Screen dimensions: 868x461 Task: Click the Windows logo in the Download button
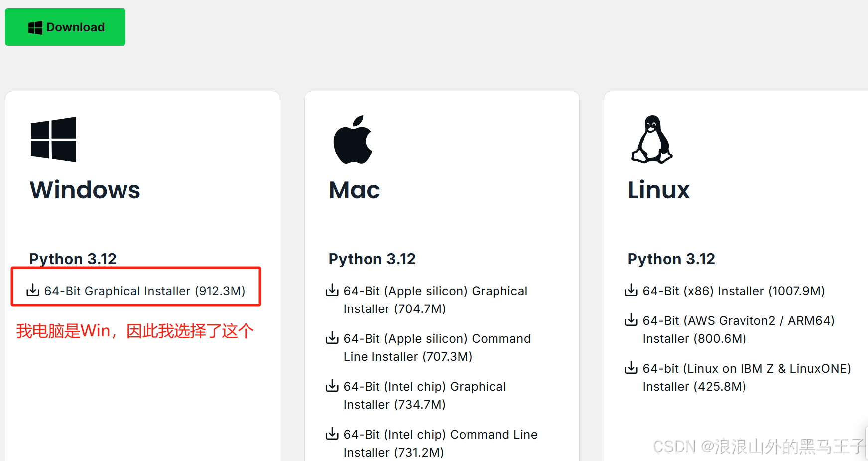point(35,28)
